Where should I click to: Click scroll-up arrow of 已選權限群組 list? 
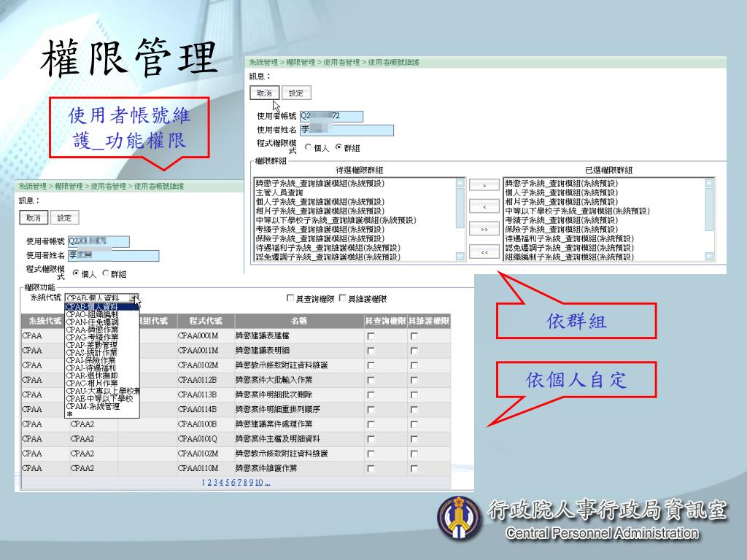click(x=709, y=182)
